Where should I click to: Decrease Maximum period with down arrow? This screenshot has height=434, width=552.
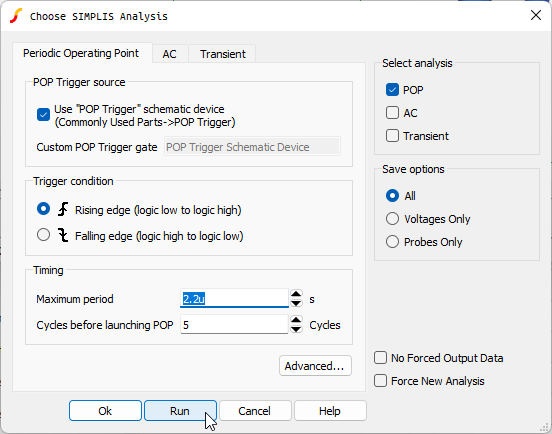(296, 303)
